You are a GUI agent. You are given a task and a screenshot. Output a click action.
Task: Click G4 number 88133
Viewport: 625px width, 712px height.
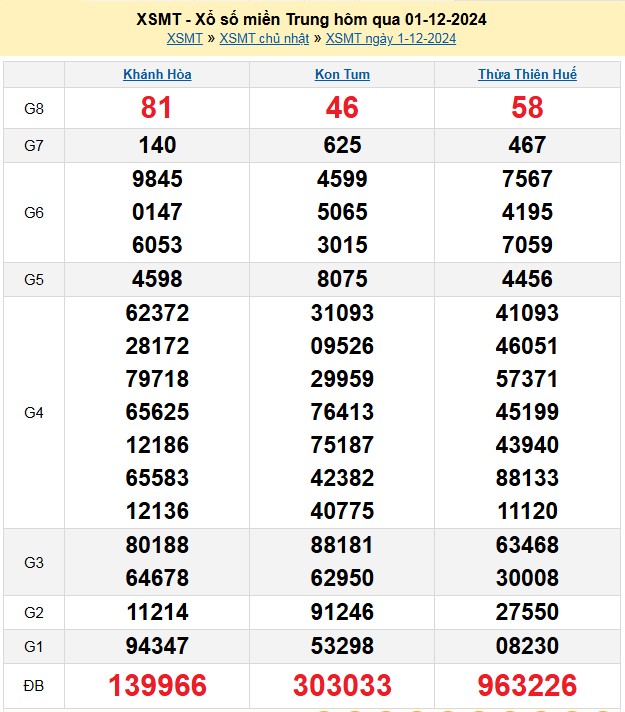point(527,478)
